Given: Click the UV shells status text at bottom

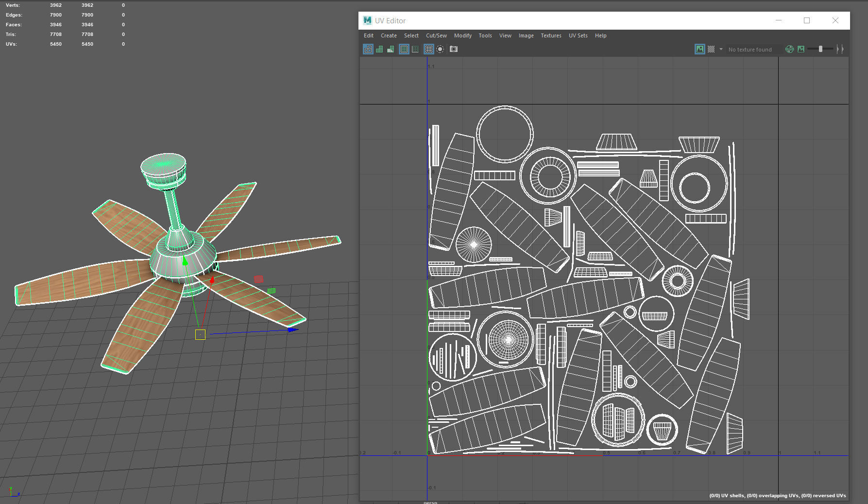Looking at the screenshot, I should coord(777,496).
